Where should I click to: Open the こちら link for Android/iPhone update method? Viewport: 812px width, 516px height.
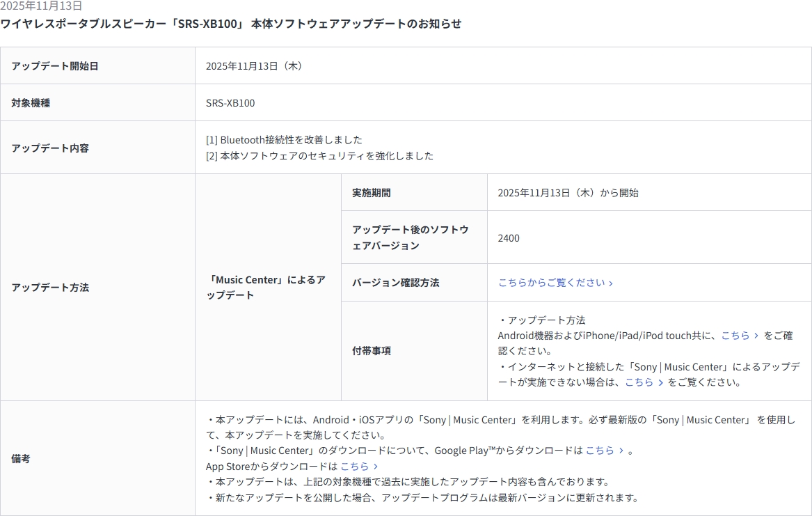735,336
